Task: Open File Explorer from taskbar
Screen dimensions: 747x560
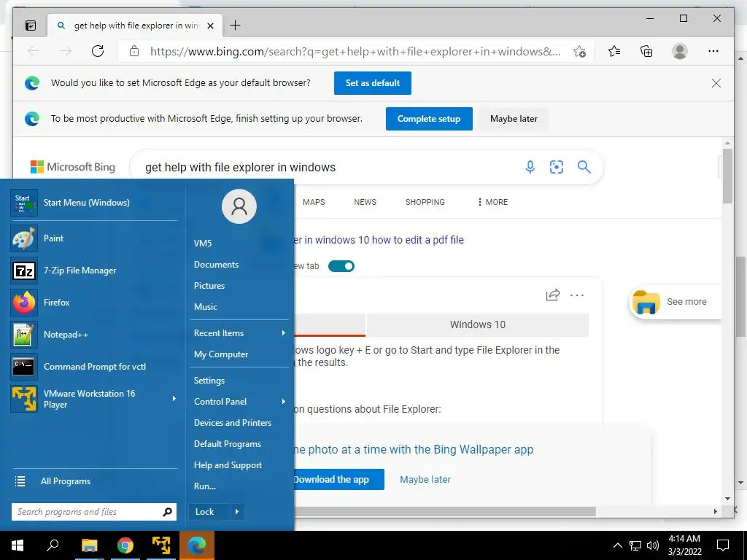Action: click(89, 545)
